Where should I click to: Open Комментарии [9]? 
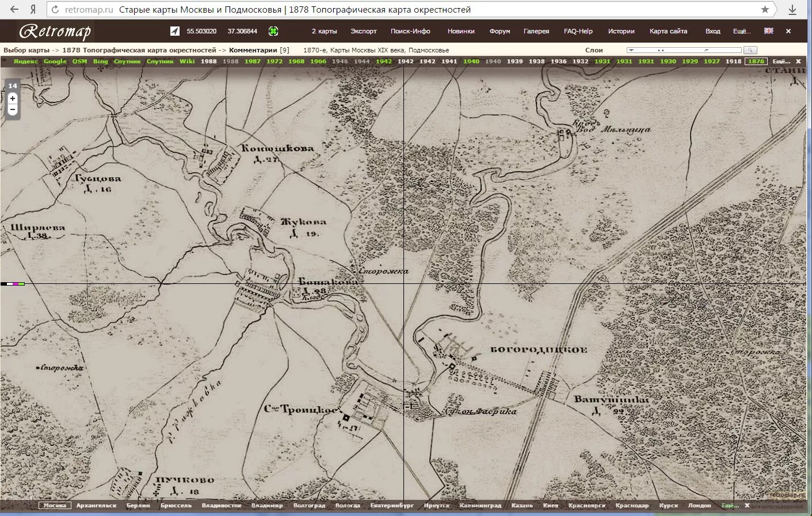coord(259,50)
